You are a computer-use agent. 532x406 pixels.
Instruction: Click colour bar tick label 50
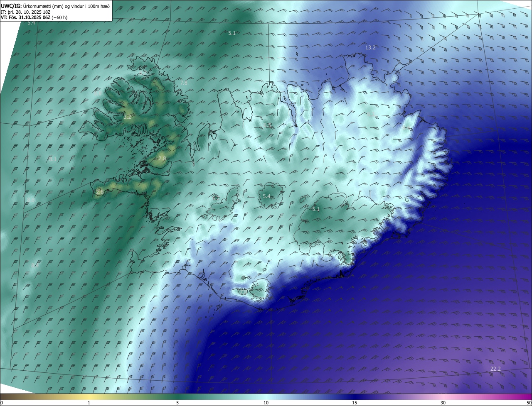point(529,403)
